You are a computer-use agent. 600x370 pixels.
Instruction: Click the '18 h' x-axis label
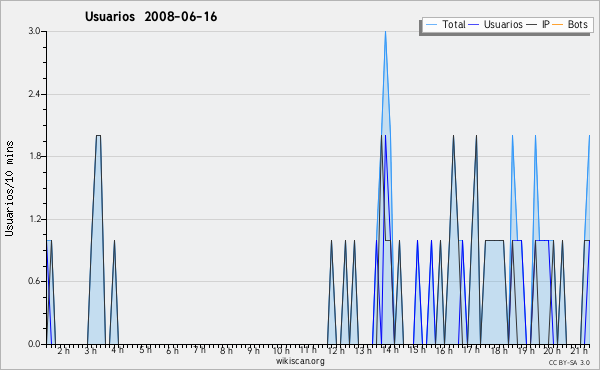tap(499, 351)
